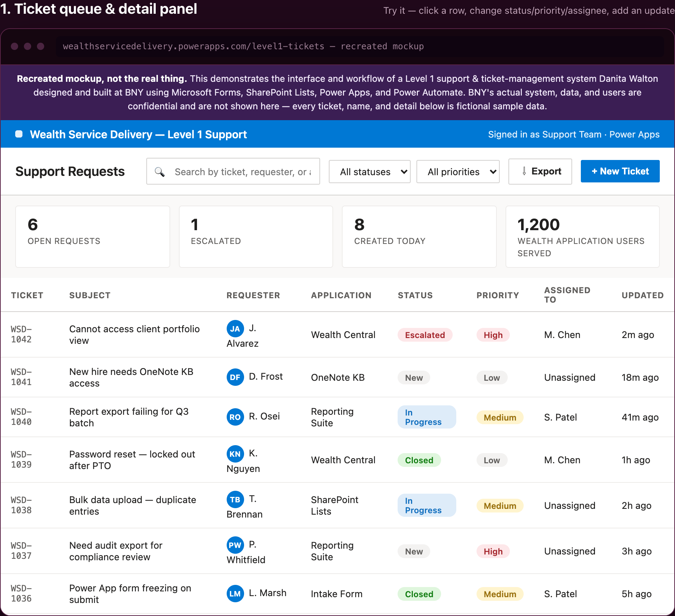Click the KN avatar for K. Nguyen
675x616 pixels.
click(x=235, y=454)
